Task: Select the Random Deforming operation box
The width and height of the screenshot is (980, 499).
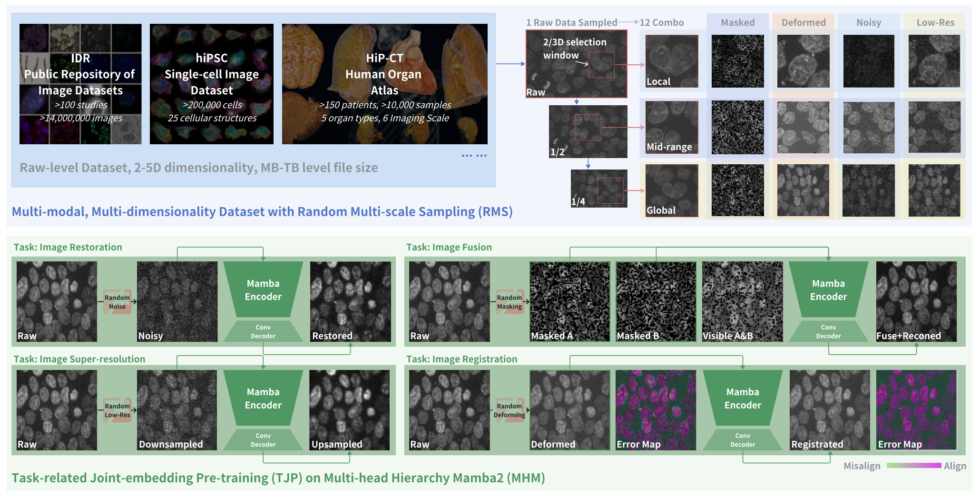Action: (510, 410)
